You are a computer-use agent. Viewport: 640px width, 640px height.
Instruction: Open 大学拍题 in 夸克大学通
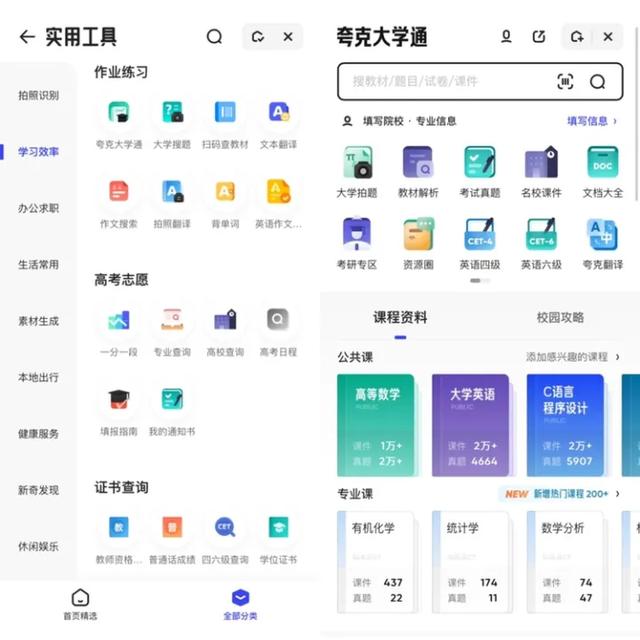coord(357,162)
